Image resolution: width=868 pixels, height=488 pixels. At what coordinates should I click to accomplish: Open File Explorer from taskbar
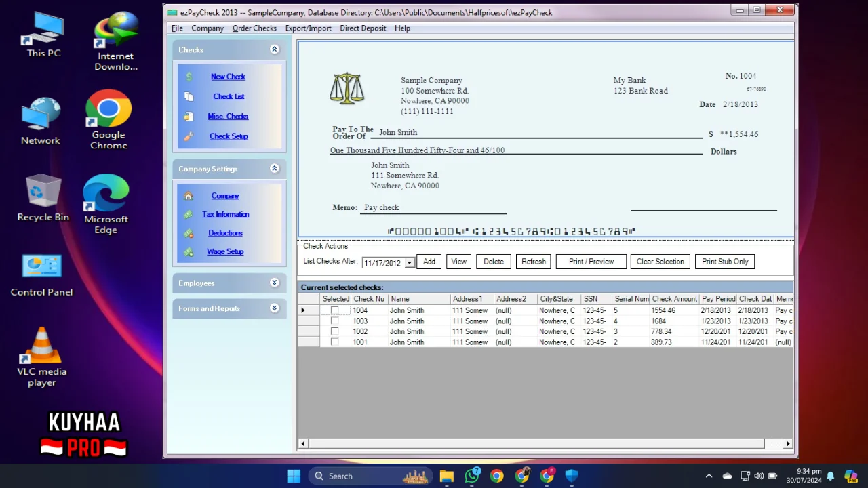(446, 476)
